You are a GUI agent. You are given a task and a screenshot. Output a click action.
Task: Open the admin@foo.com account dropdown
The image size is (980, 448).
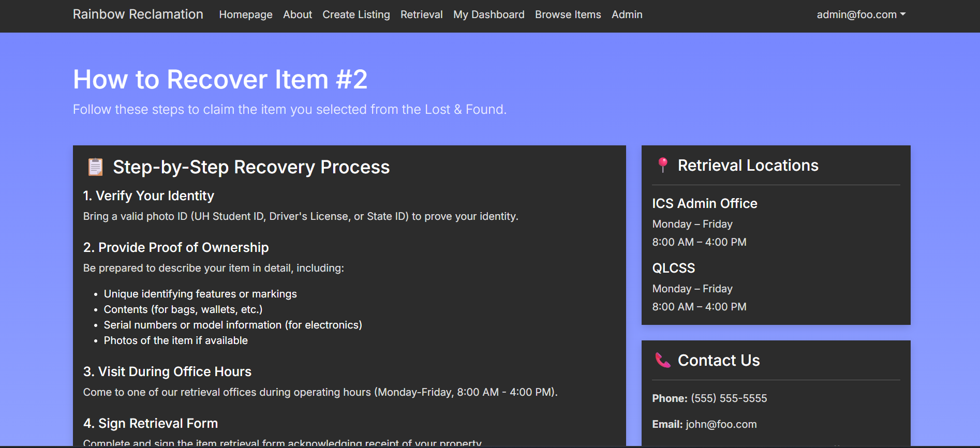coord(860,14)
